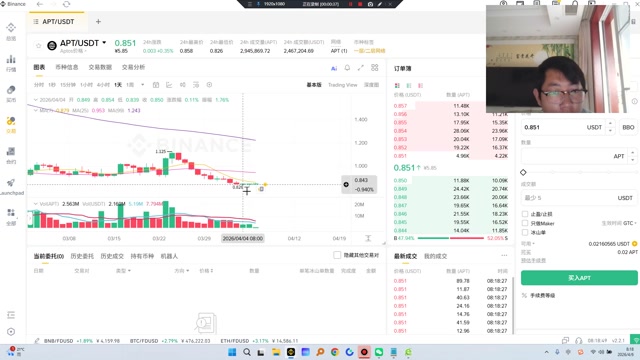
Task: Show the combined buy and sell order book view
Action: (x=397, y=85)
